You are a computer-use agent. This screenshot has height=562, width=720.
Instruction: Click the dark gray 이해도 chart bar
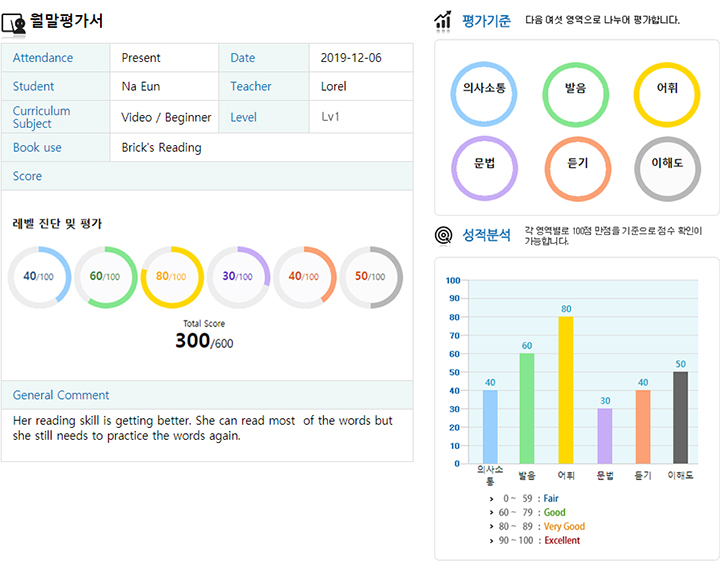click(680, 417)
